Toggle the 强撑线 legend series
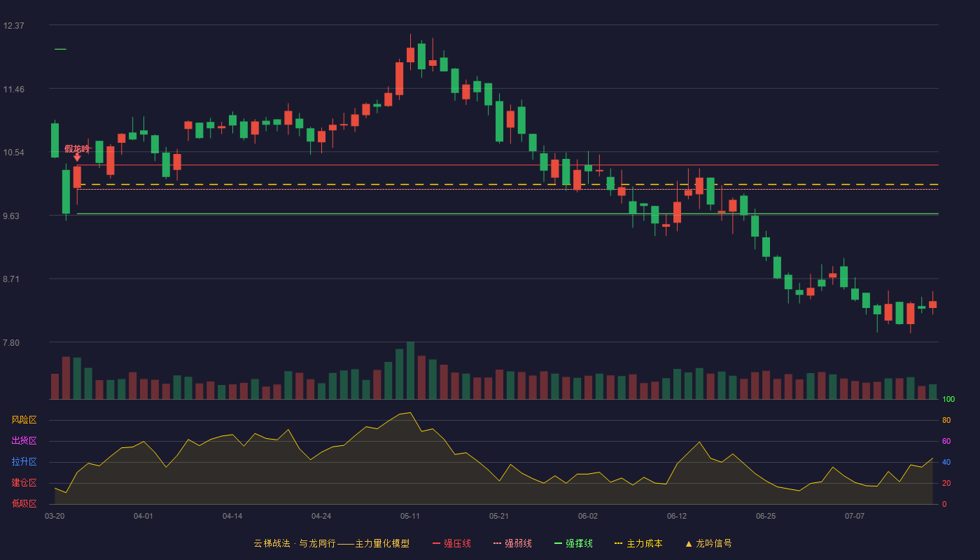Screen dimensions: 980x560 click(579, 543)
